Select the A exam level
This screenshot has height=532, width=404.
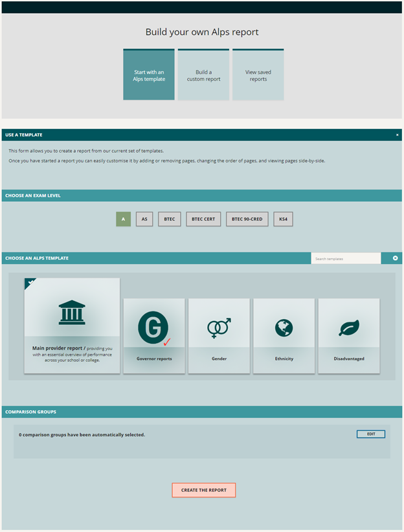click(123, 219)
